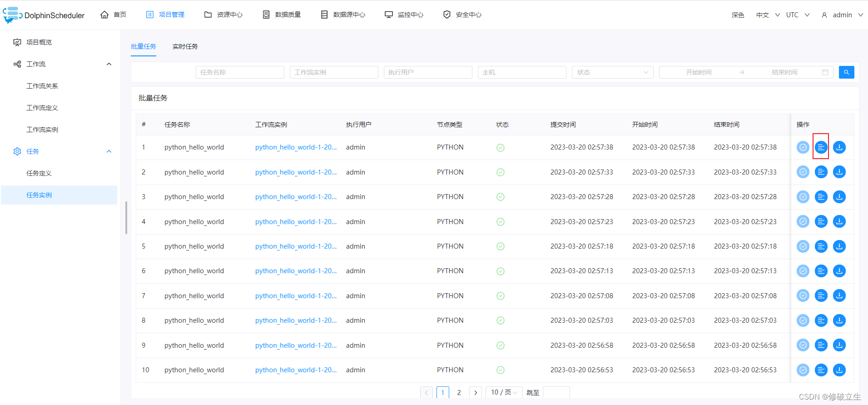Open the 10 / 页 page size dropdown
This screenshot has width=868, height=405.
click(504, 392)
